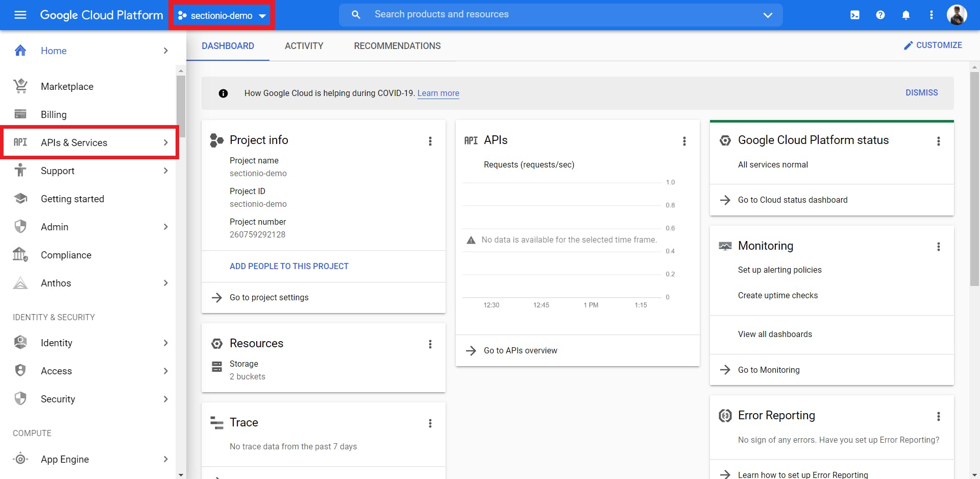Open Google Cloud Platform status card options
Screen dimensions: 980x479
(x=939, y=141)
